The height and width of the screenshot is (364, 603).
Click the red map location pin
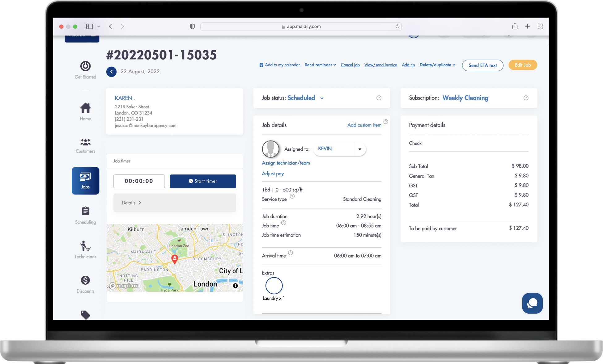coord(175,259)
